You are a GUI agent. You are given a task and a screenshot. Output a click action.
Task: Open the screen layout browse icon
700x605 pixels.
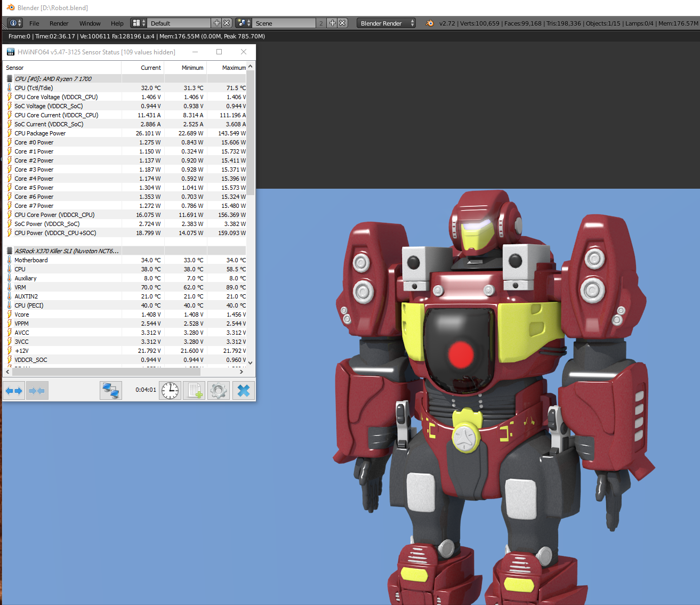(x=139, y=23)
